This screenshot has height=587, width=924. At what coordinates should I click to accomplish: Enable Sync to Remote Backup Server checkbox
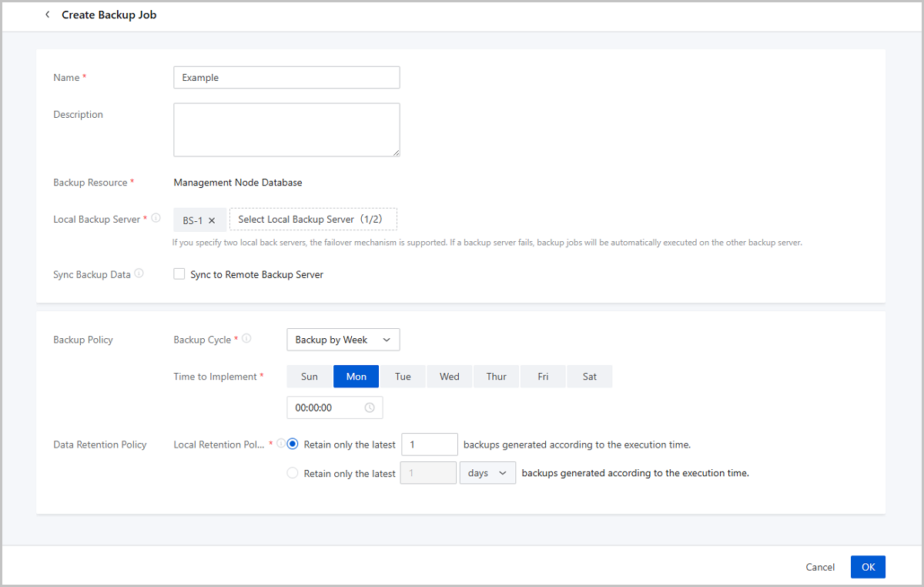[179, 274]
